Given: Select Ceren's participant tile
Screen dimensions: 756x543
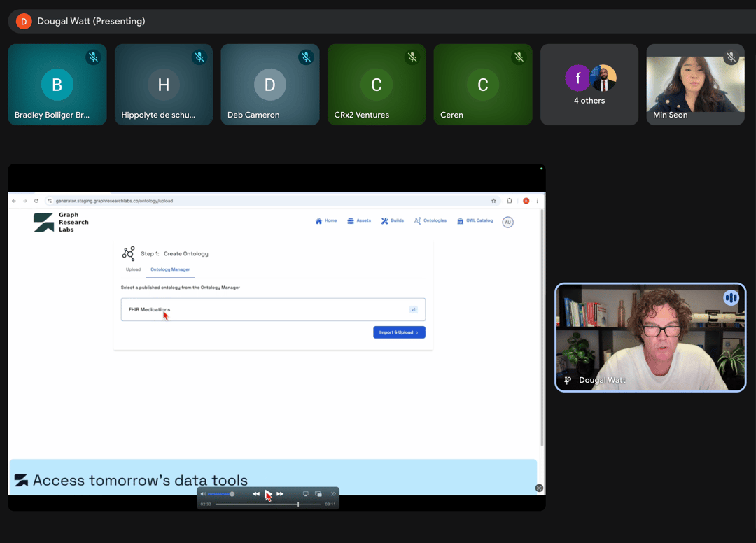Looking at the screenshot, I should pyautogui.click(x=483, y=85).
